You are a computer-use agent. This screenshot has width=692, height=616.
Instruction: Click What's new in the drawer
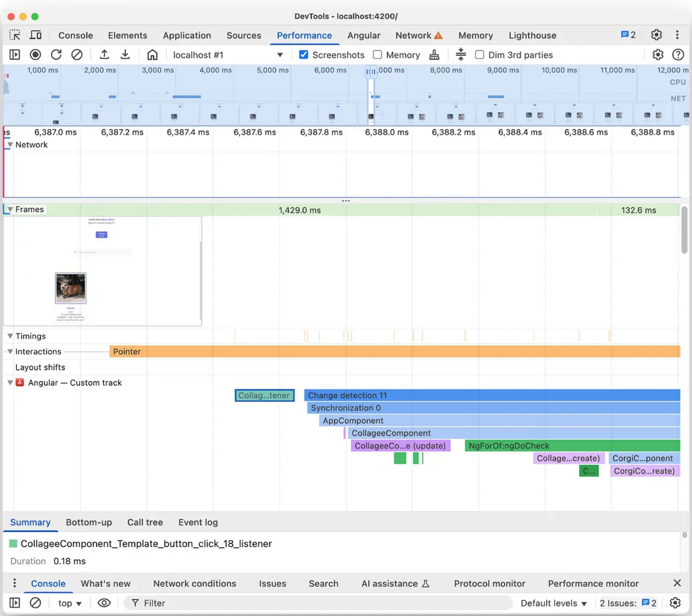click(106, 584)
